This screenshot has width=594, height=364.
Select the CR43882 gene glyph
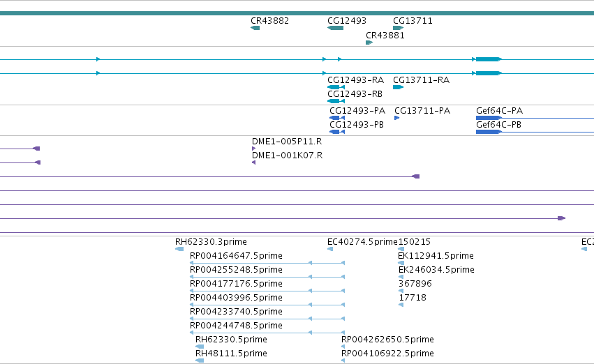[x=255, y=28]
